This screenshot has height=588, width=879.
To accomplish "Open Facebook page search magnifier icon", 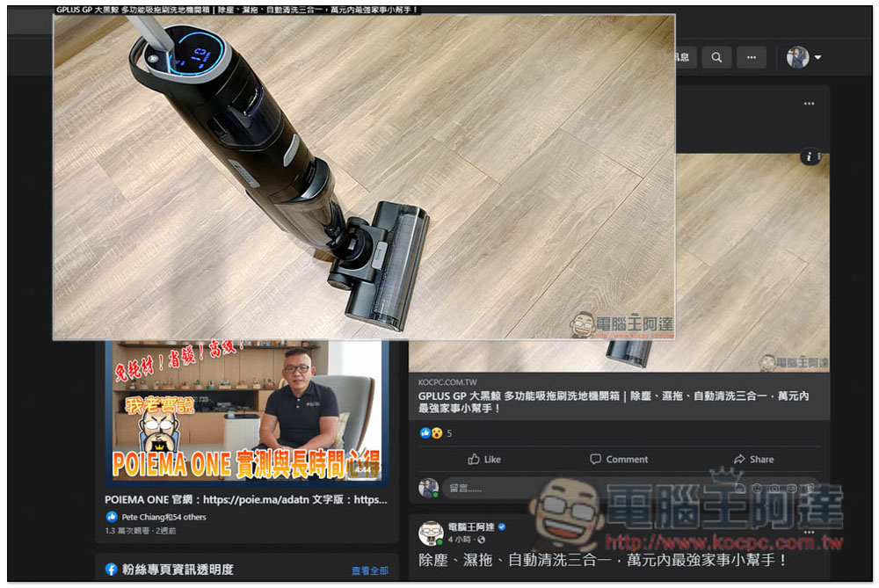I will pos(716,57).
